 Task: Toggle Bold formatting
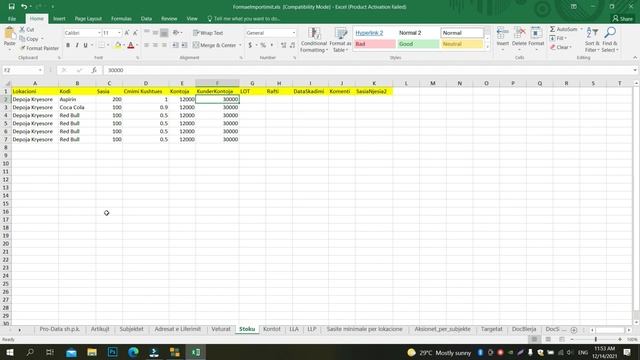(68, 45)
